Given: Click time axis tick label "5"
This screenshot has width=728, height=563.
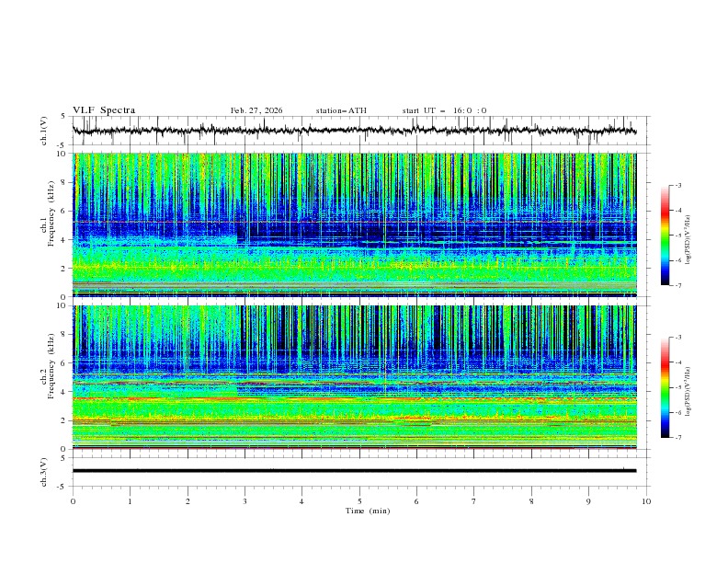Looking at the screenshot, I should click(x=359, y=501).
